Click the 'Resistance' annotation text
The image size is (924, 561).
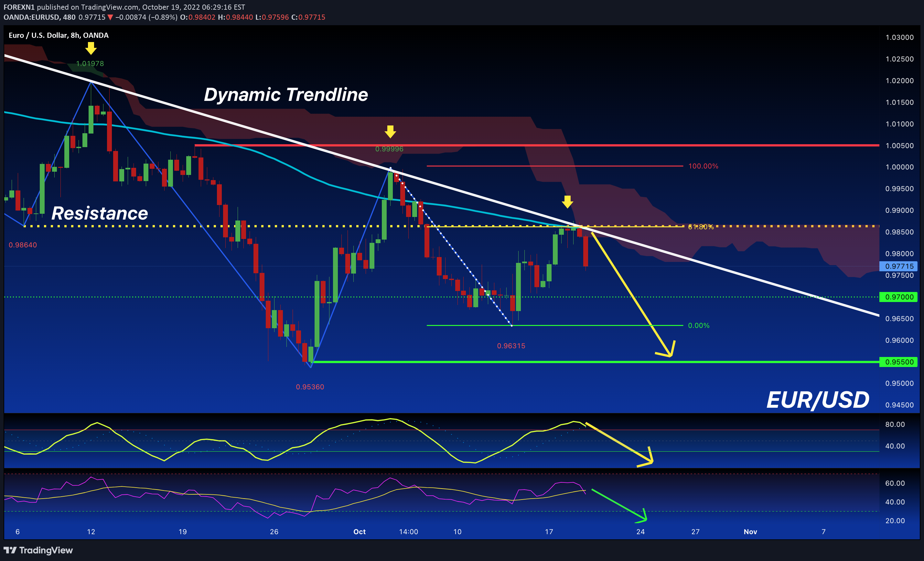[99, 213]
